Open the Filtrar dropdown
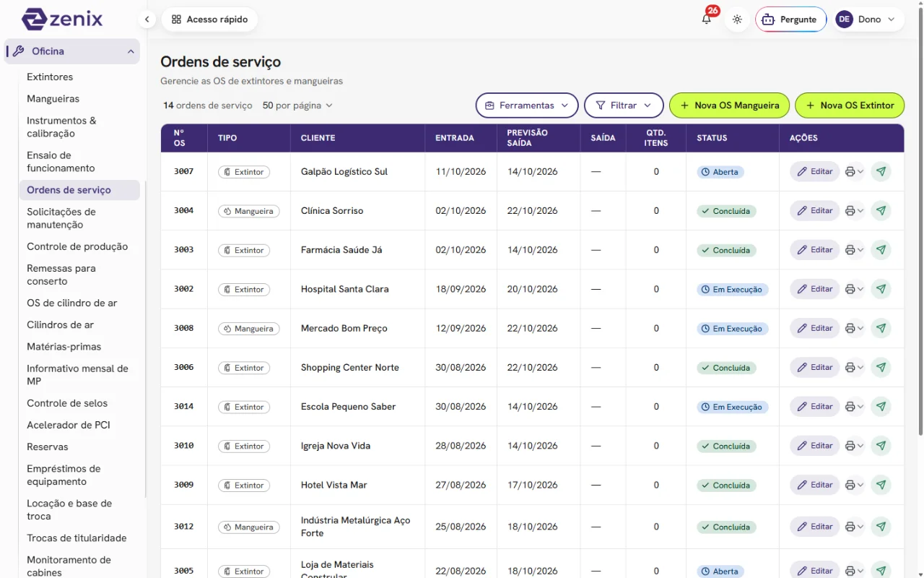Viewport: 924px width, 578px height. (x=624, y=105)
